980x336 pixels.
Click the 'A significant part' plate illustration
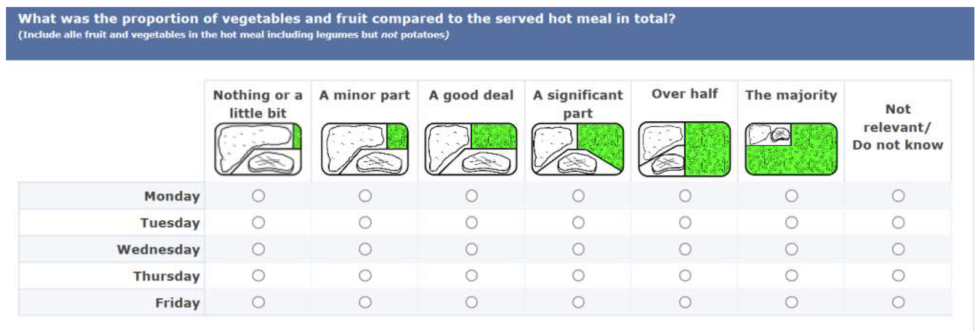point(578,149)
